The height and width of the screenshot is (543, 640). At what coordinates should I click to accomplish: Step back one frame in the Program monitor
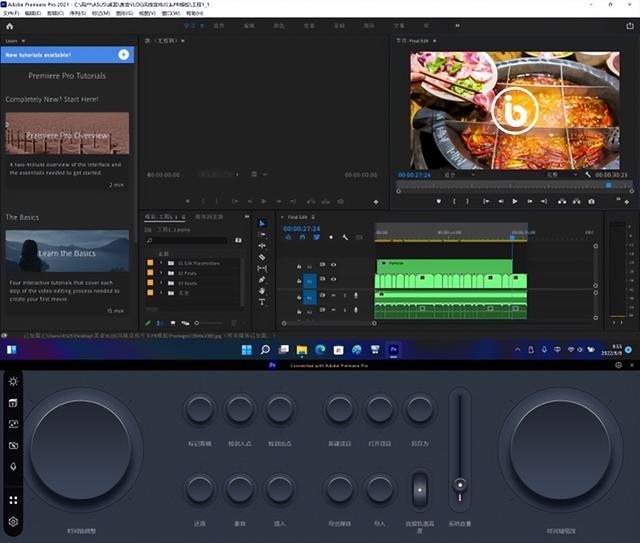pyautogui.click(x=501, y=201)
